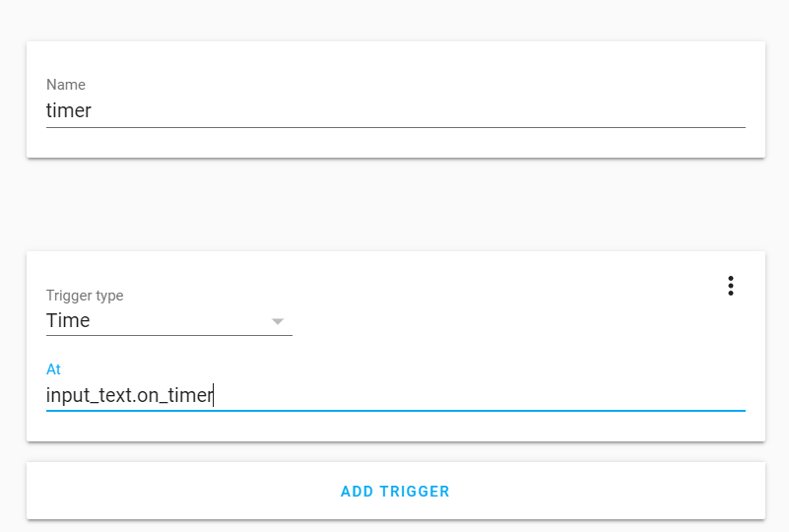The width and height of the screenshot is (789, 532).
Task: Click the blue underline of the At field
Action: (x=394, y=410)
